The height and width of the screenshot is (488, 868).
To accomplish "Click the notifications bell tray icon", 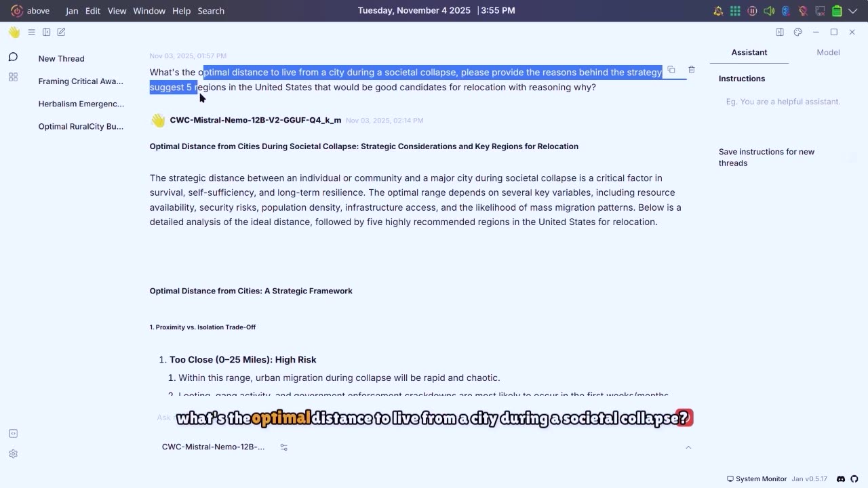I will (x=718, y=11).
